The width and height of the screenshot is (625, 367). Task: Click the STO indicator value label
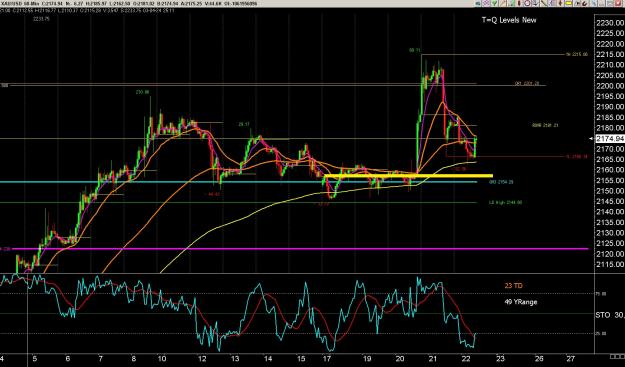(x=610, y=315)
